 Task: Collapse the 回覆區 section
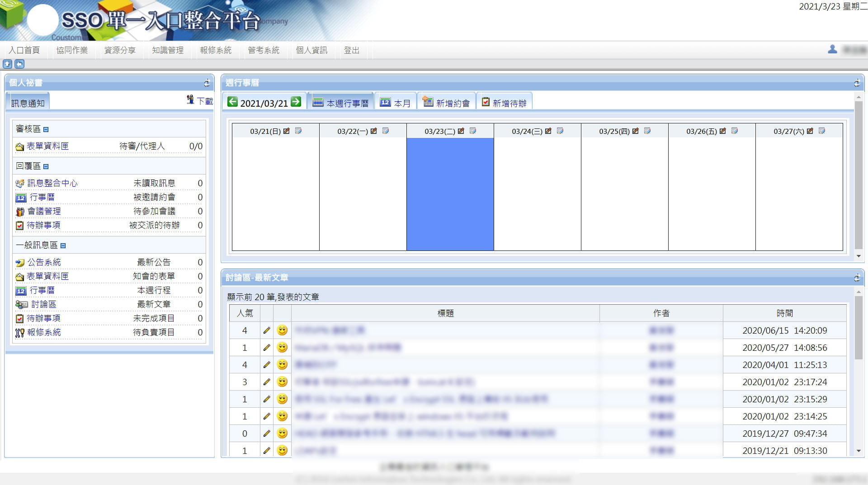46,167
